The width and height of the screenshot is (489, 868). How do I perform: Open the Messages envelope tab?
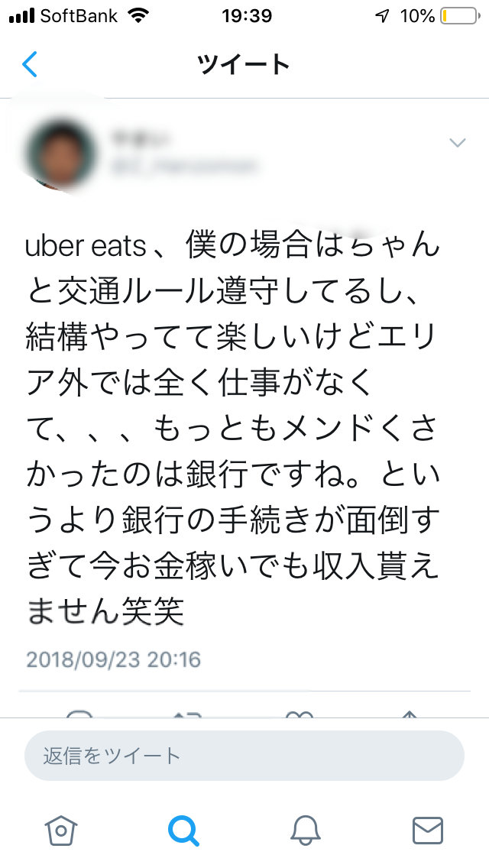427,830
